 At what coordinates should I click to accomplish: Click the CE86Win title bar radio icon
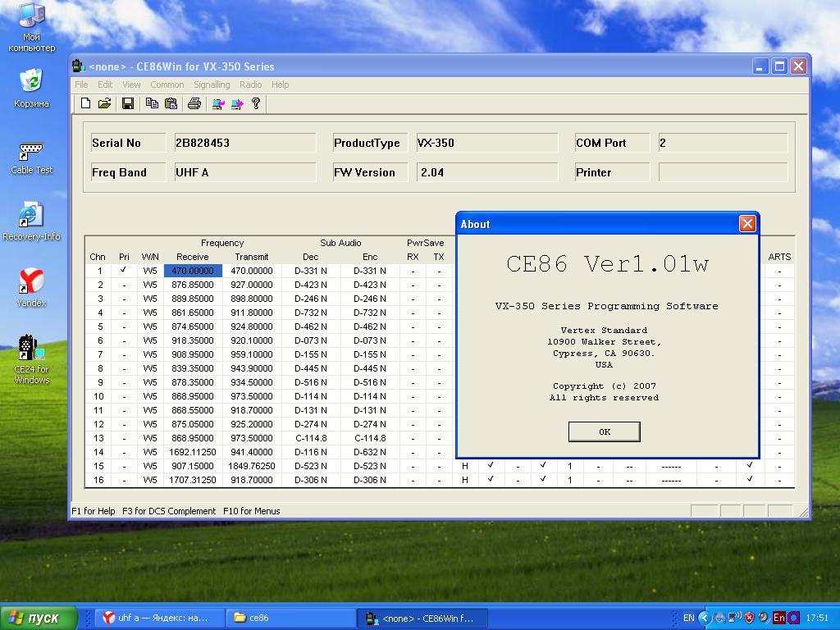78,66
